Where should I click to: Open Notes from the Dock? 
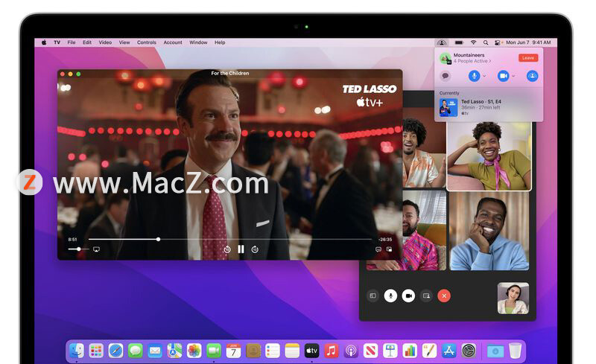[292, 351]
